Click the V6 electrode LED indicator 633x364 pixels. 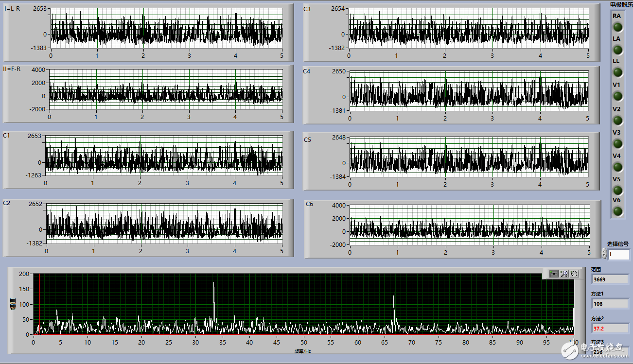pos(617,211)
